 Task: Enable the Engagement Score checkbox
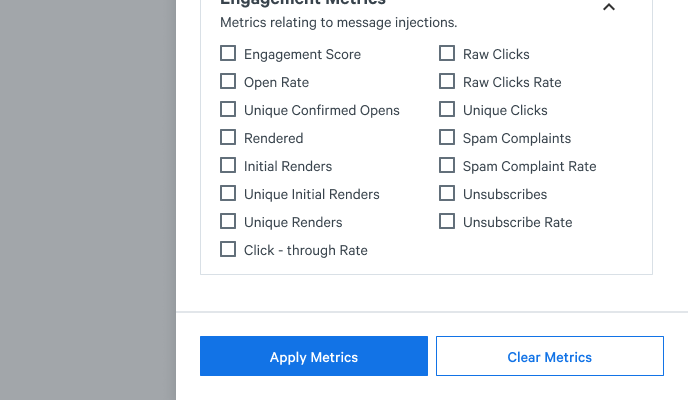pyautogui.click(x=228, y=54)
